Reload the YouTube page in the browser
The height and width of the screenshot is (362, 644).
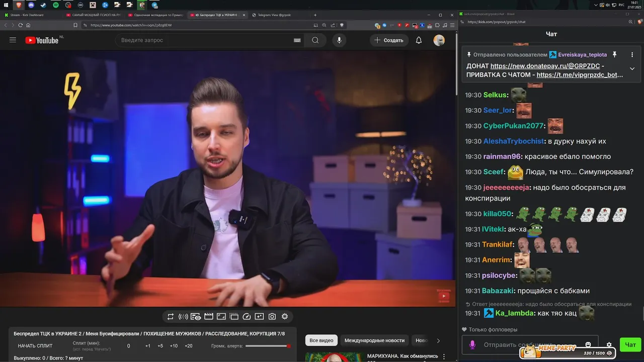pyautogui.click(x=20, y=25)
